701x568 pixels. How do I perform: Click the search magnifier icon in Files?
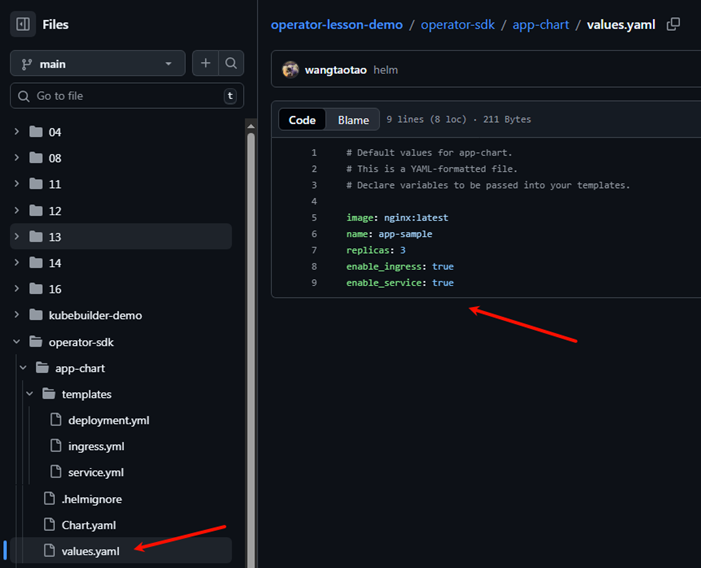(231, 63)
